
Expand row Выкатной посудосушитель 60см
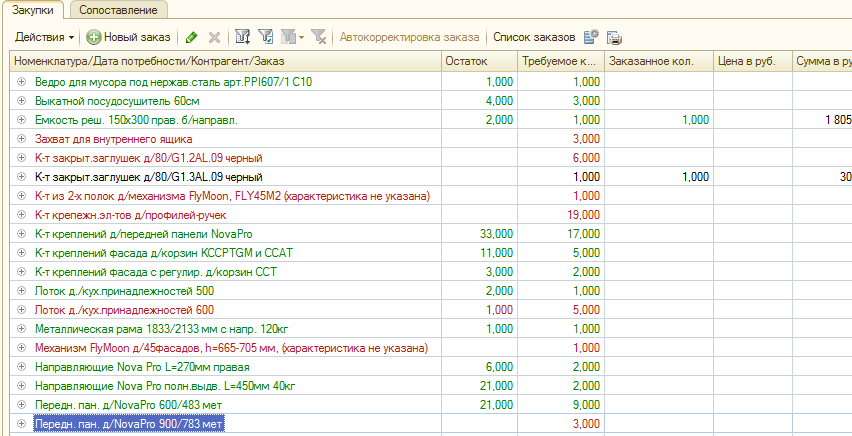pos(21,101)
